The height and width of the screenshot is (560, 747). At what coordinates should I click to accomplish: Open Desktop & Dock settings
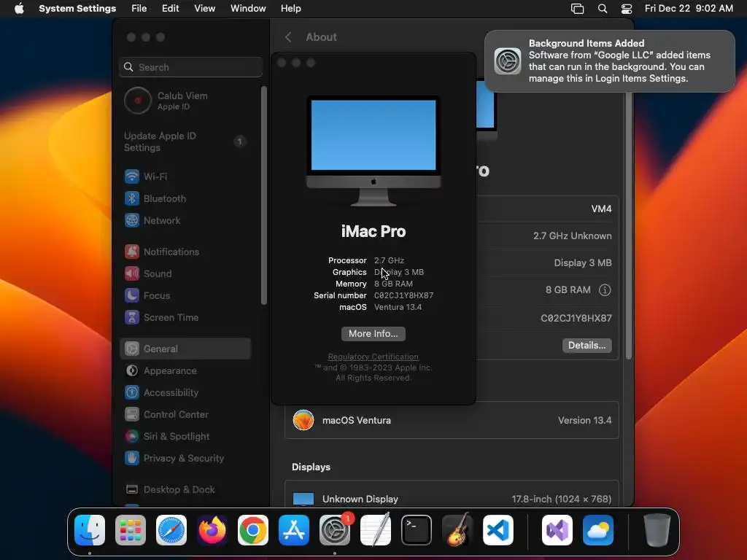point(185,489)
